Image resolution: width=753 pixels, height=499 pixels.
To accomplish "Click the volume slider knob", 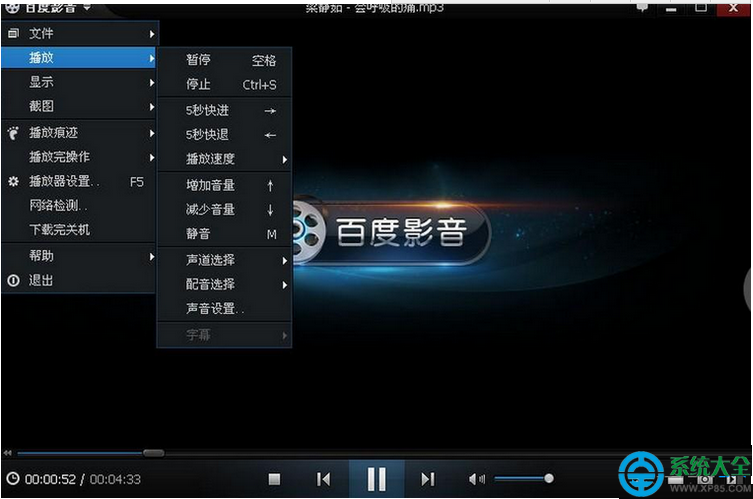I will (x=549, y=478).
